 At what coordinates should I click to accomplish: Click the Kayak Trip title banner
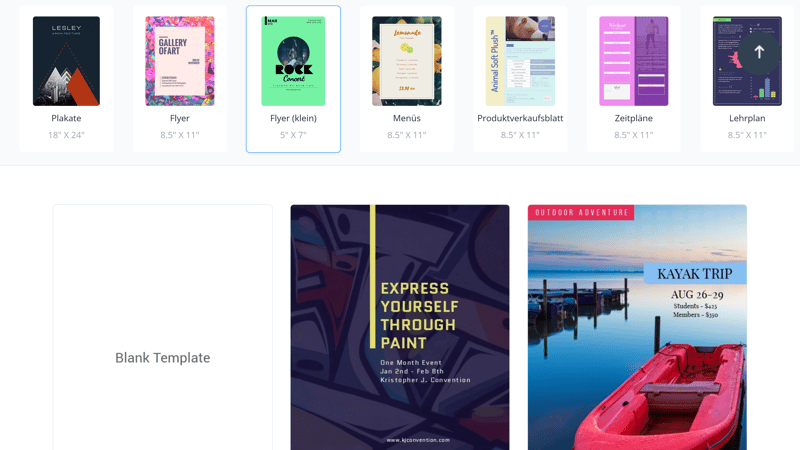(x=695, y=274)
